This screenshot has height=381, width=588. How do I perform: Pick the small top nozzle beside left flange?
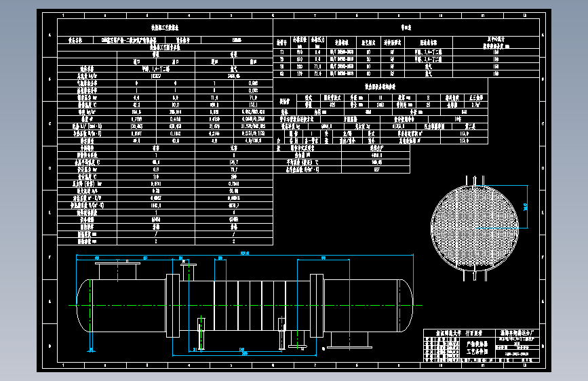pos(189,272)
